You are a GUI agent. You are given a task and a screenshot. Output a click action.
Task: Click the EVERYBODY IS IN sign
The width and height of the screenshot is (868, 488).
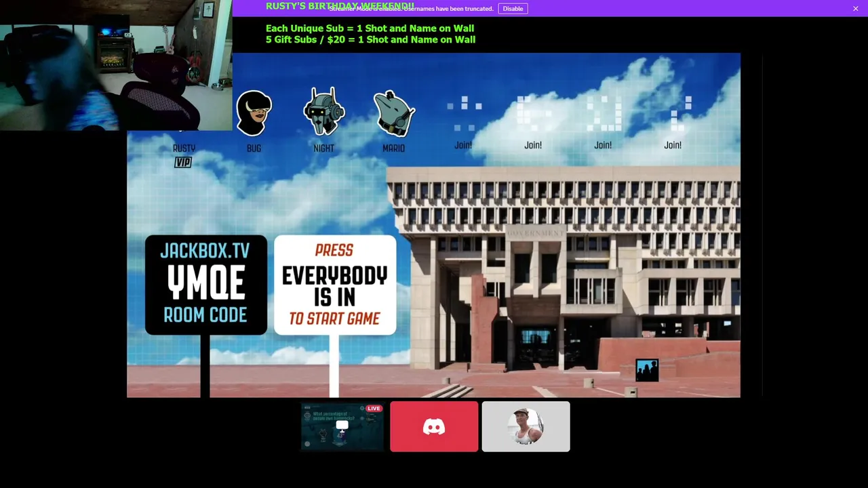[x=335, y=285]
